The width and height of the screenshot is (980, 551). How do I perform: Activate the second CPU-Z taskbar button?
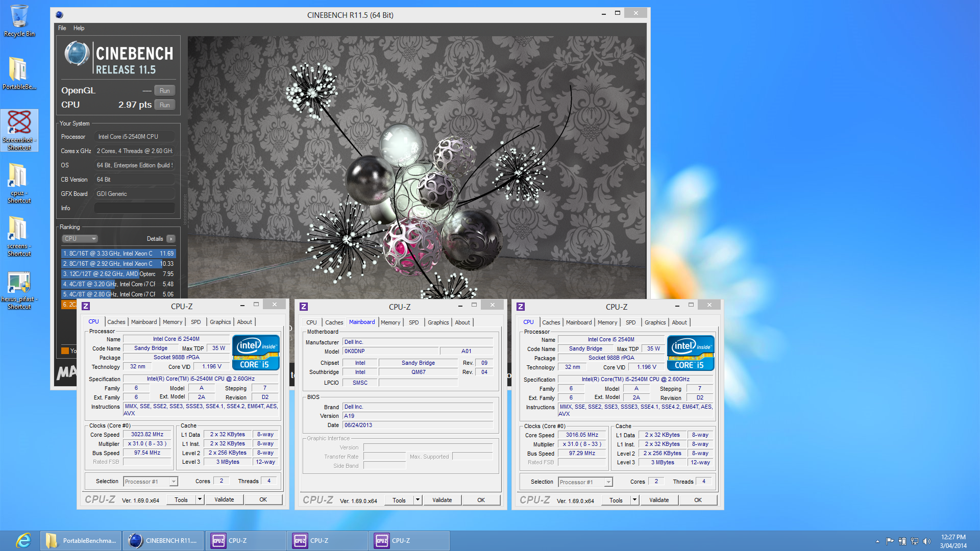(328, 541)
